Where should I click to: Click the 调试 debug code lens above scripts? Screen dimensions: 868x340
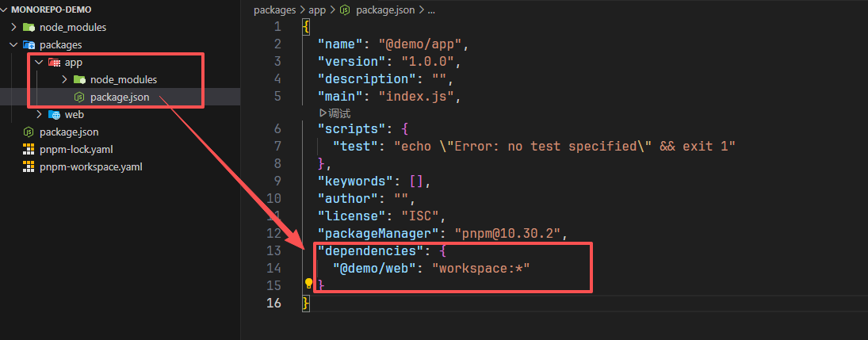tap(335, 113)
